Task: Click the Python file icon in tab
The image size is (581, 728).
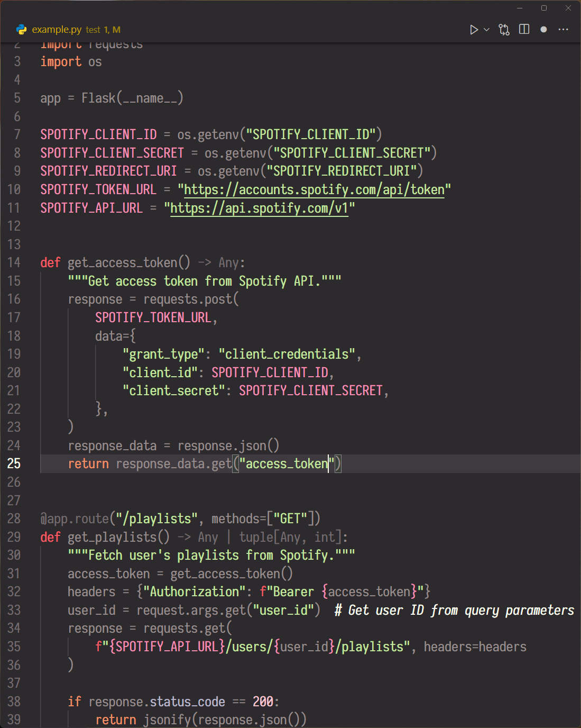Action: 22,30
